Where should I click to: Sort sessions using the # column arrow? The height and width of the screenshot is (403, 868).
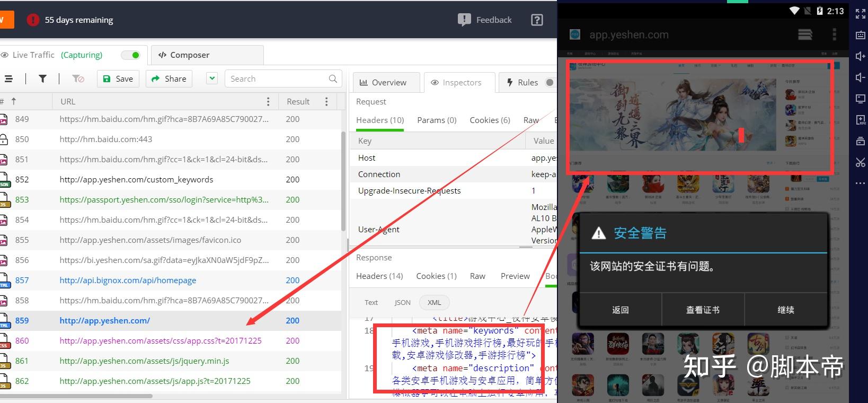(14, 101)
